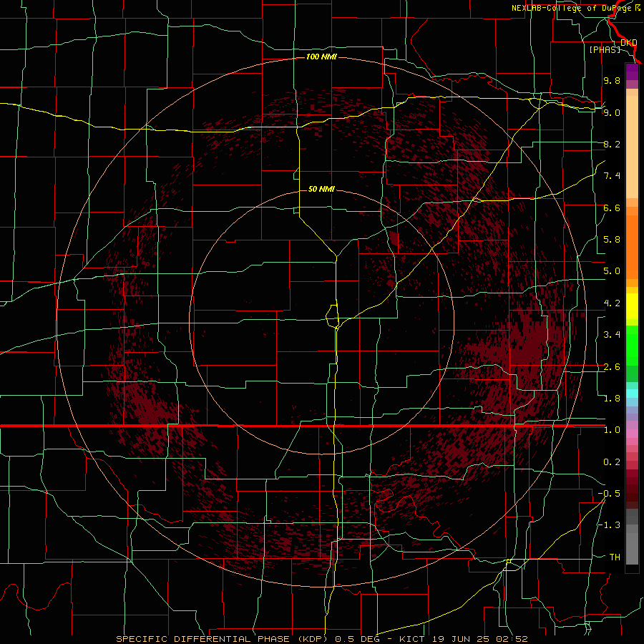Click the 0.5 DEG elevation text
This screenshot has height=644, width=644.
[x=359, y=639]
